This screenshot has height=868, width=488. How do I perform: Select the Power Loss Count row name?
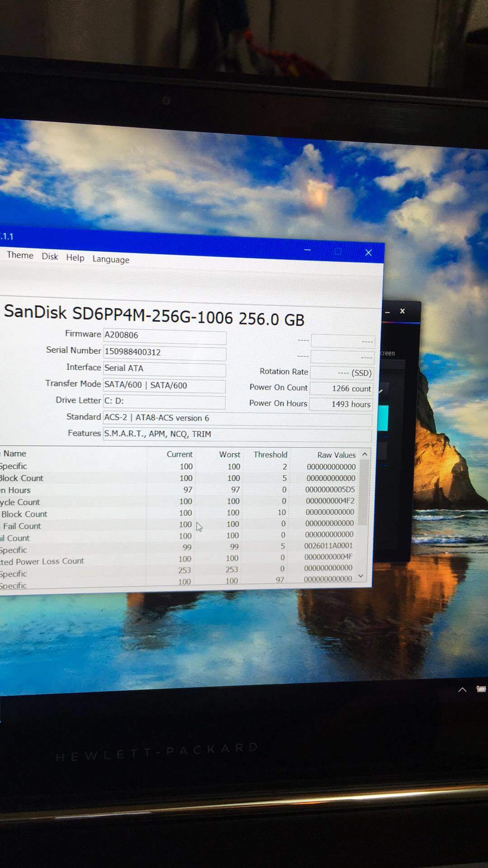(42, 561)
